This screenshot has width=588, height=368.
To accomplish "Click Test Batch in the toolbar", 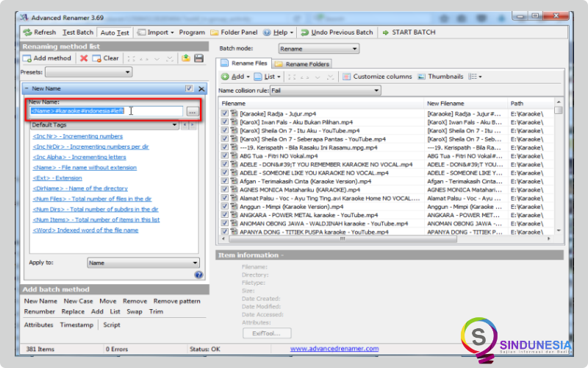I will 78,32.
